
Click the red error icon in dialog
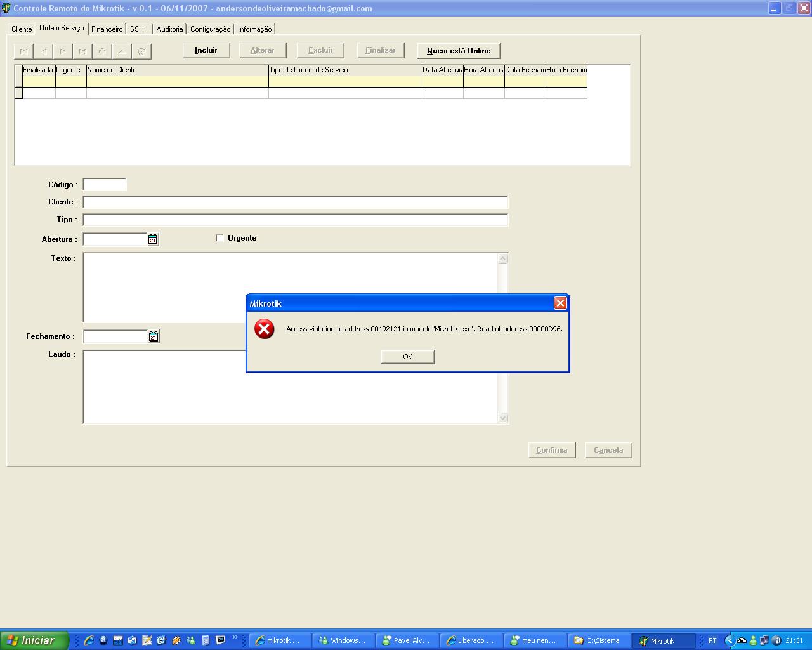pyautogui.click(x=265, y=329)
